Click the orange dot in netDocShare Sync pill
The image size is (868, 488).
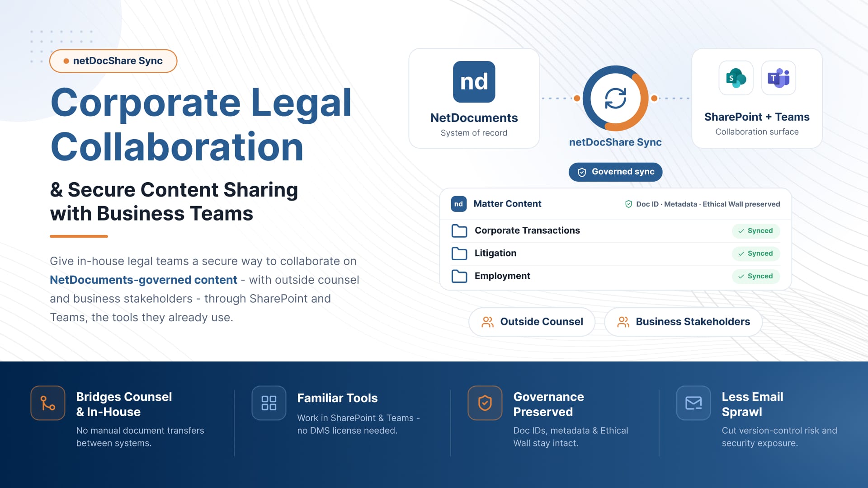[66, 61]
